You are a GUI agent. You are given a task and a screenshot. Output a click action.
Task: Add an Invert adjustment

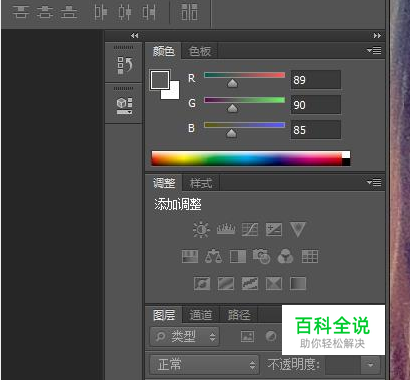click(202, 284)
